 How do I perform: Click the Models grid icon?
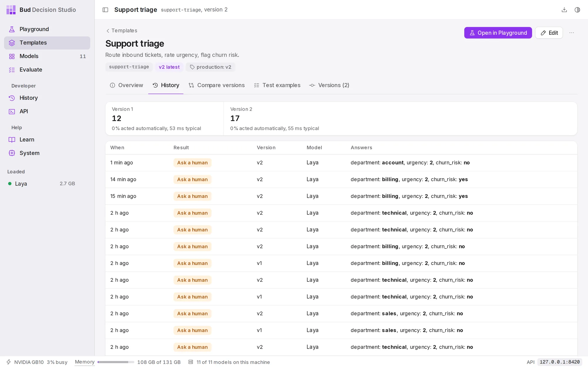12,56
